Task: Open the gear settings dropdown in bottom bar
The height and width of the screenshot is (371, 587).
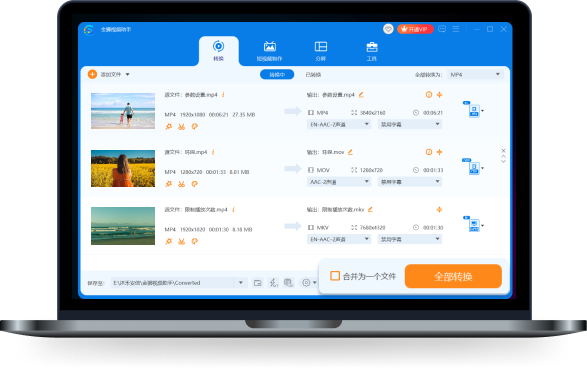Action: coord(309,283)
